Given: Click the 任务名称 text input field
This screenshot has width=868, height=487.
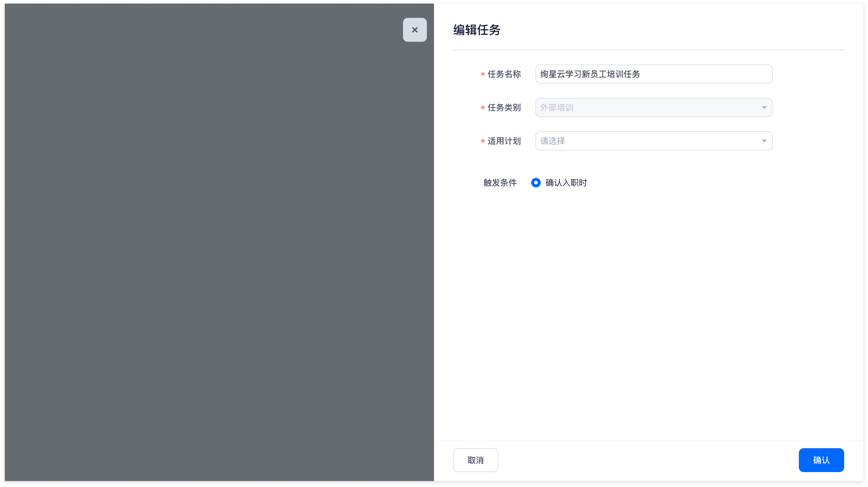Looking at the screenshot, I should click(653, 74).
